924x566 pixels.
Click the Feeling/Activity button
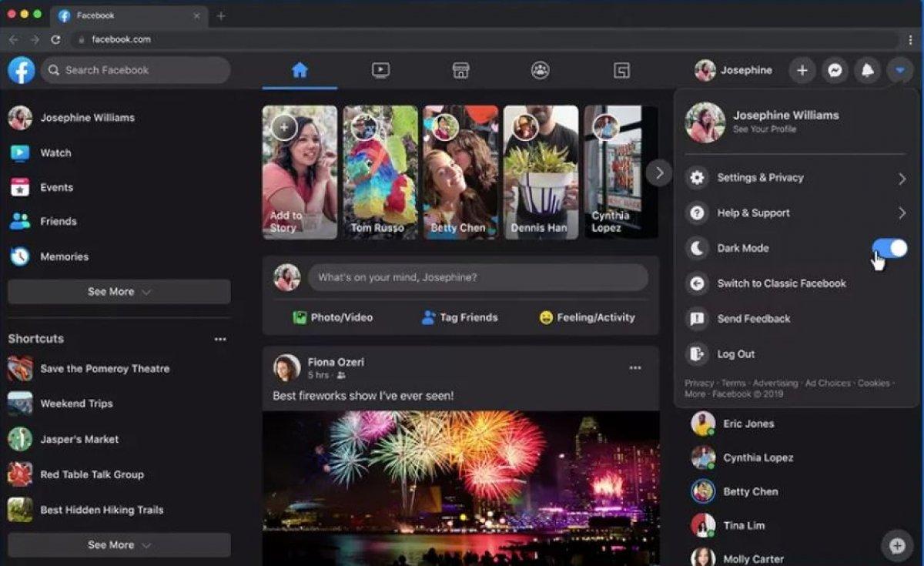coord(588,317)
